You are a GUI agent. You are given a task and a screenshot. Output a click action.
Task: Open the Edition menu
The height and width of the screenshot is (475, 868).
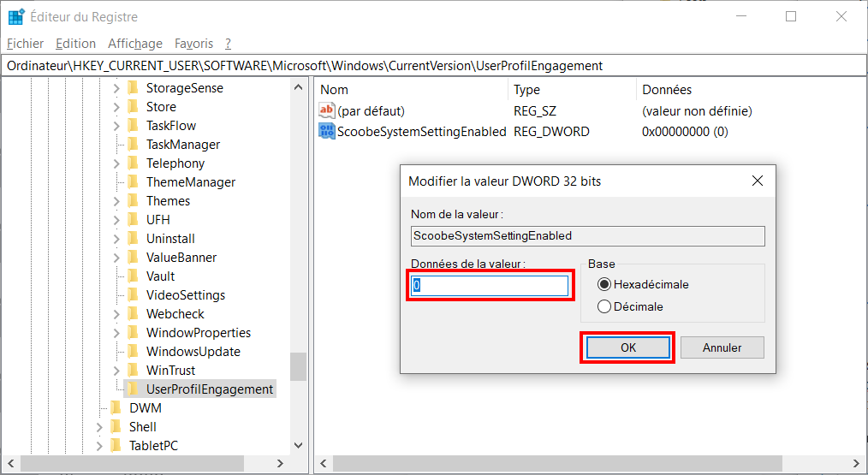[76, 43]
